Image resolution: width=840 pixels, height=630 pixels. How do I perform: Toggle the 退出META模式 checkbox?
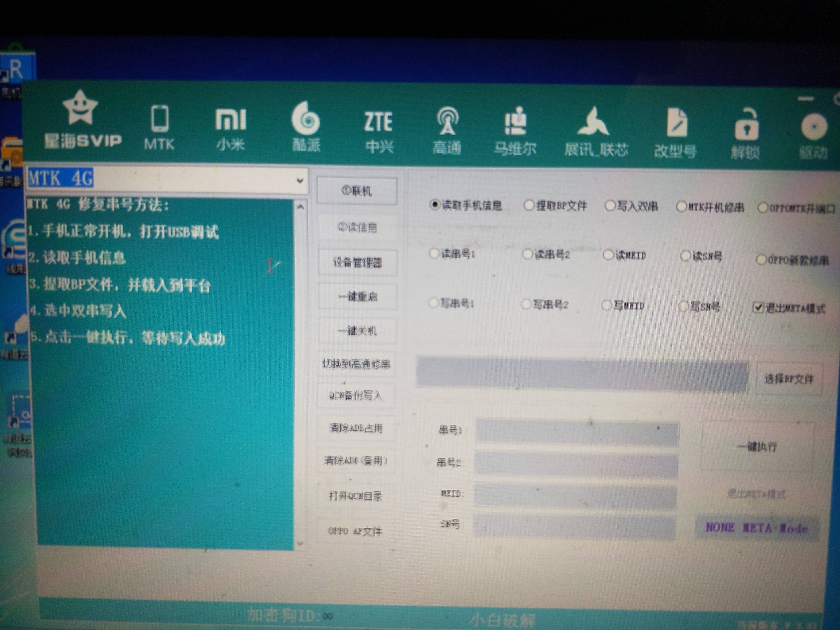coord(789,308)
